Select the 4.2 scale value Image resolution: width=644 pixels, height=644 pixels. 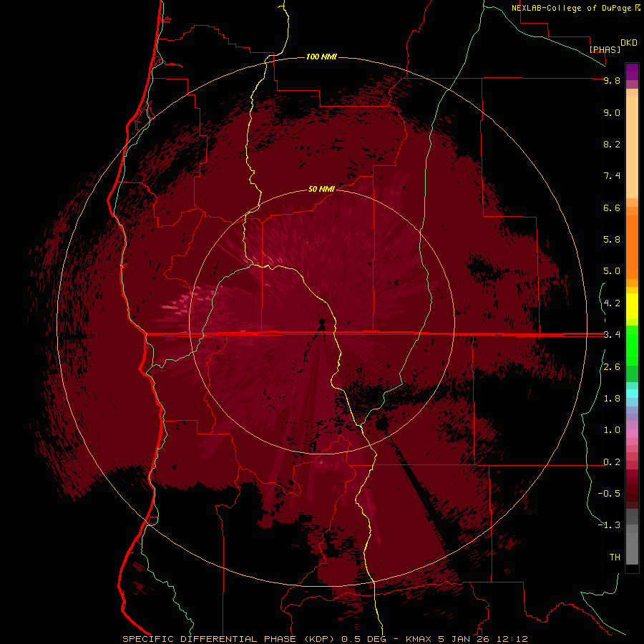tap(612, 303)
